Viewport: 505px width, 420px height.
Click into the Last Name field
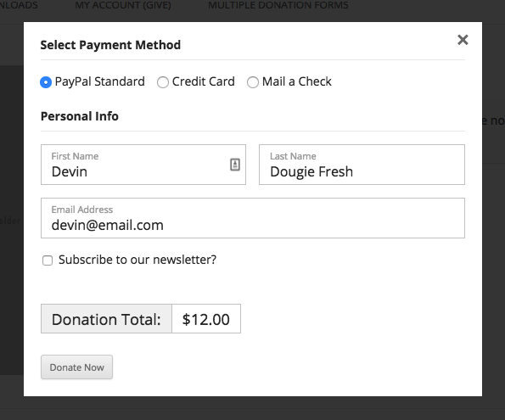point(362,165)
